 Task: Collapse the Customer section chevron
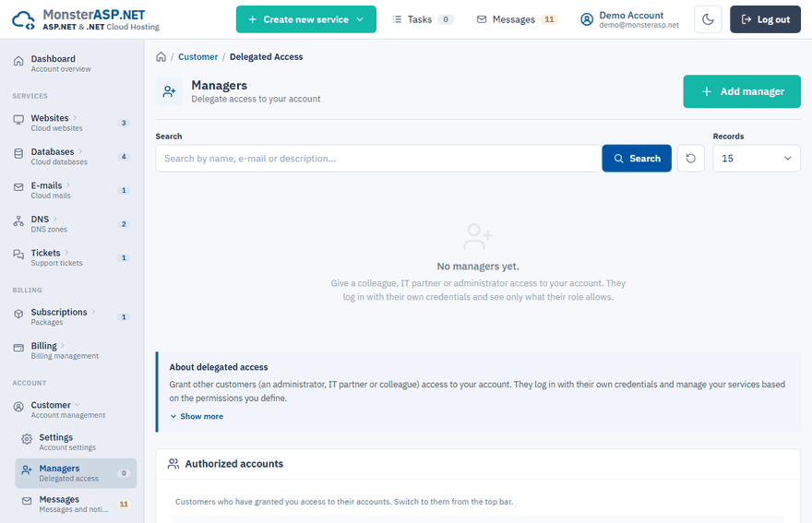(78, 404)
